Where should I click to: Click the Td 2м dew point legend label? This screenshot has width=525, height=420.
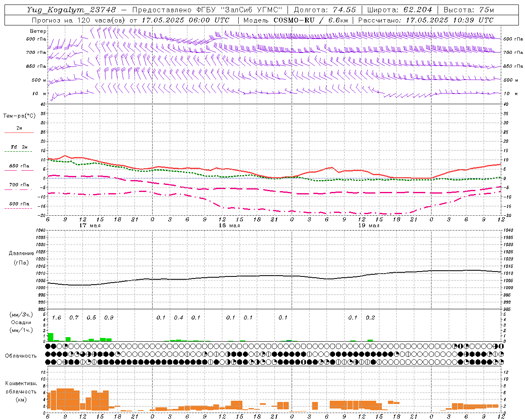pyautogui.click(x=19, y=147)
